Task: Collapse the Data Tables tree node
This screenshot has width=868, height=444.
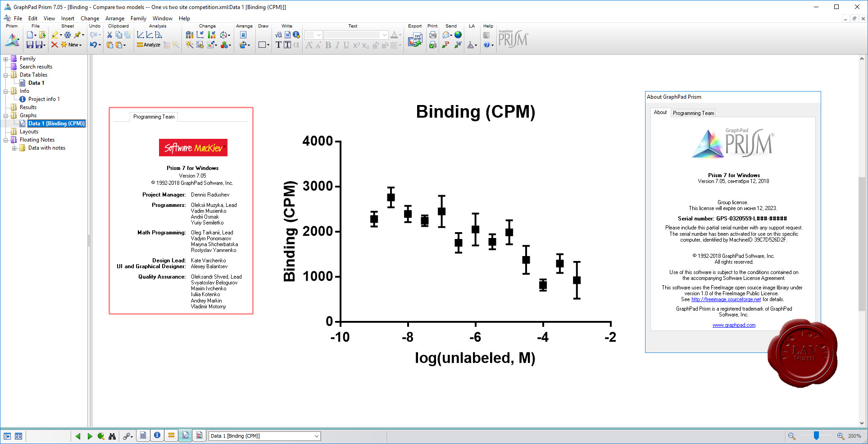Action: tap(6, 75)
